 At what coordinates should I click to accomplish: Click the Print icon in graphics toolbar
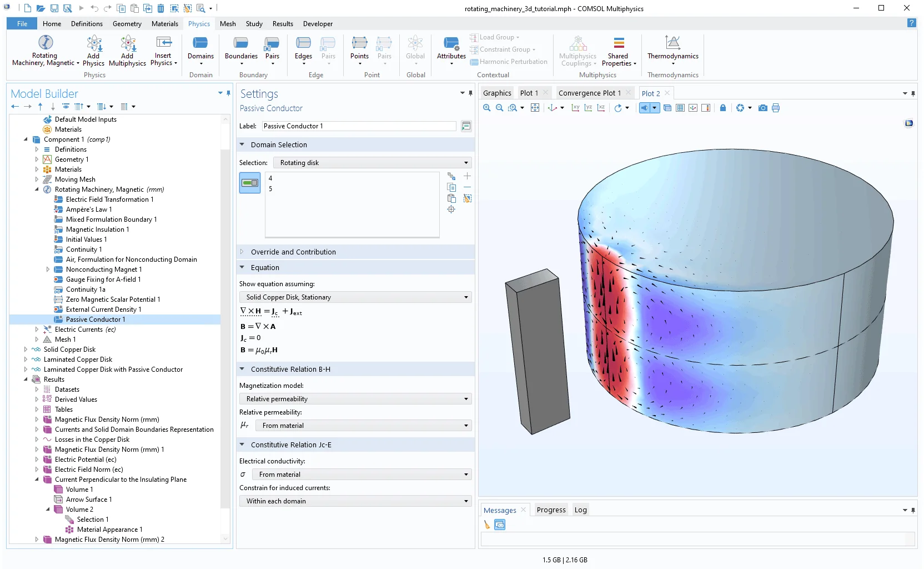[776, 108]
